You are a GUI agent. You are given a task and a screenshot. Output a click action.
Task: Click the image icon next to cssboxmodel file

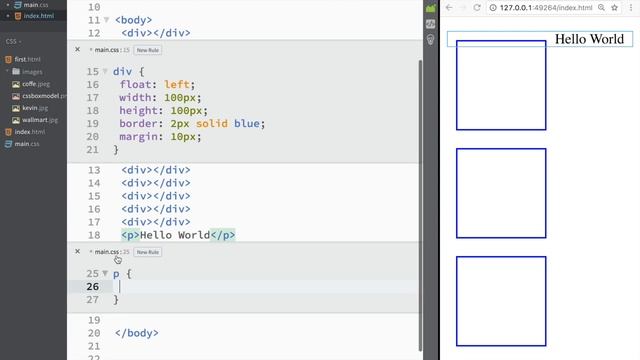click(x=16, y=96)
